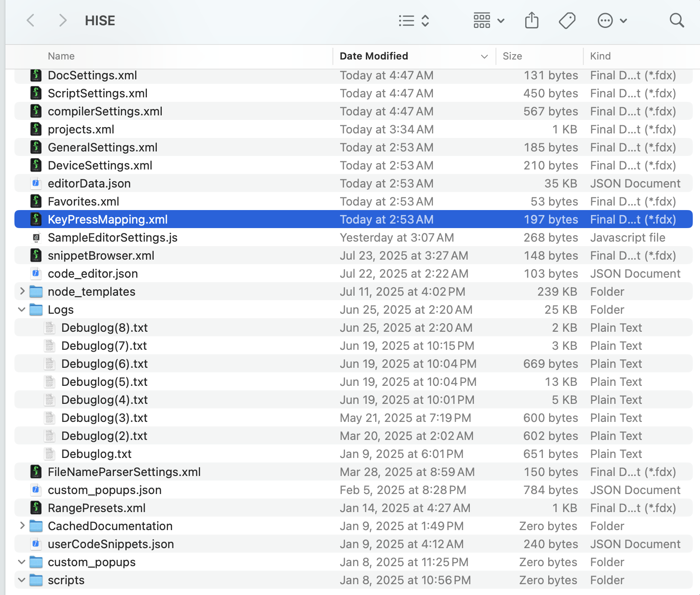Image resolution: width=700 pixels, height=595 pixels.
Task: Sort by the Size column header
Action: click(512, 56)
